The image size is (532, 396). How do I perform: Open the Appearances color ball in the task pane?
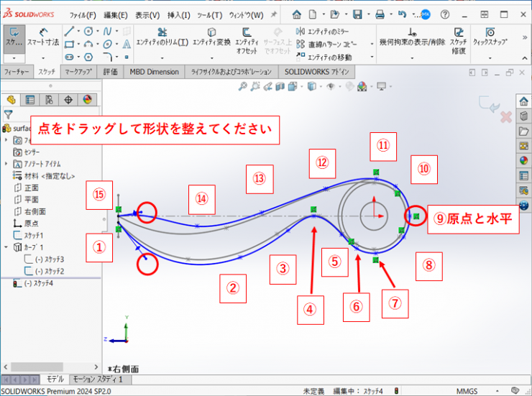tap(523, 160)
